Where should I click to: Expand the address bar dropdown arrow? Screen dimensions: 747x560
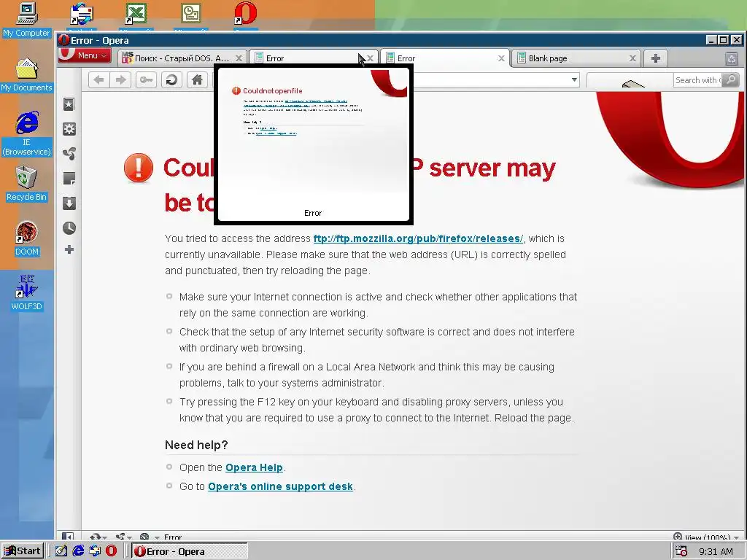click(575, 80)
